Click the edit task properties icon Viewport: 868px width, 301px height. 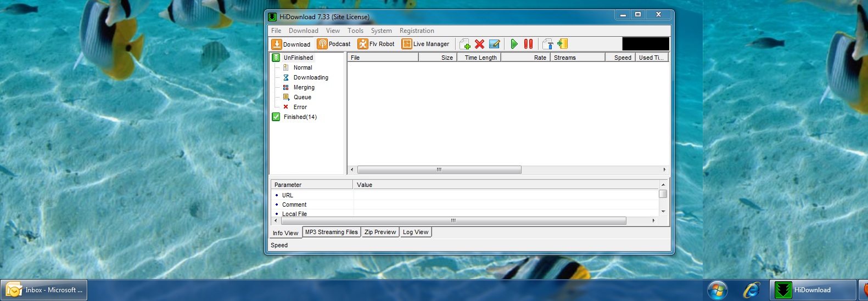click(x=494, y=44)
